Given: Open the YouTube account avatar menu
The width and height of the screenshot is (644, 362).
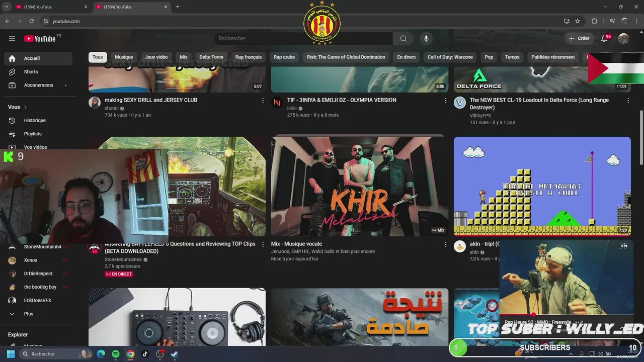Looking at the screenshot, I should click(x=623, y=38).
